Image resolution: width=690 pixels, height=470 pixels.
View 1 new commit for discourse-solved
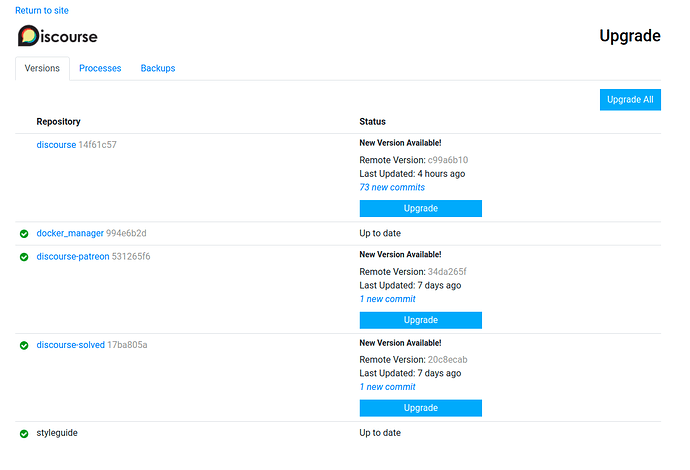[x=387, y=387]
